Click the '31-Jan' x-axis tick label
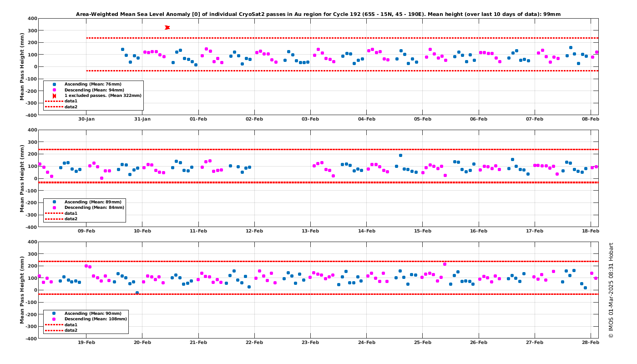637x364 pixels. (x=142, y=119)
